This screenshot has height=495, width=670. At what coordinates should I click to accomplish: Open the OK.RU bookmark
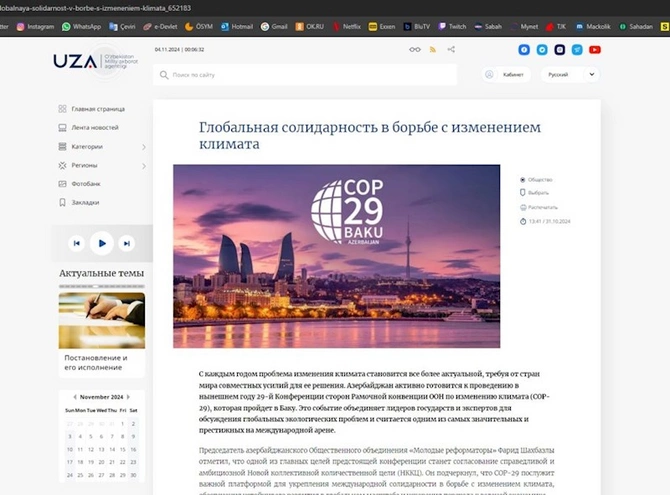coord(309,27)
